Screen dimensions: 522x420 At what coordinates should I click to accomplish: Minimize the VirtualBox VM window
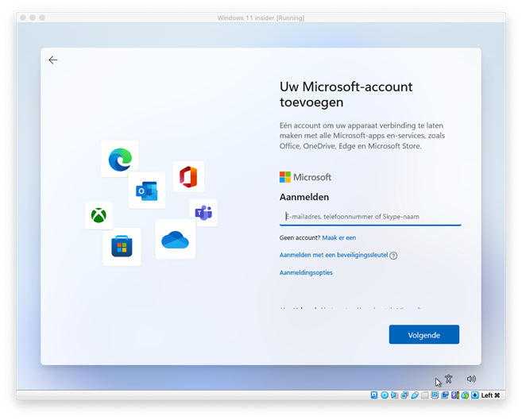(x=33, y=17)
